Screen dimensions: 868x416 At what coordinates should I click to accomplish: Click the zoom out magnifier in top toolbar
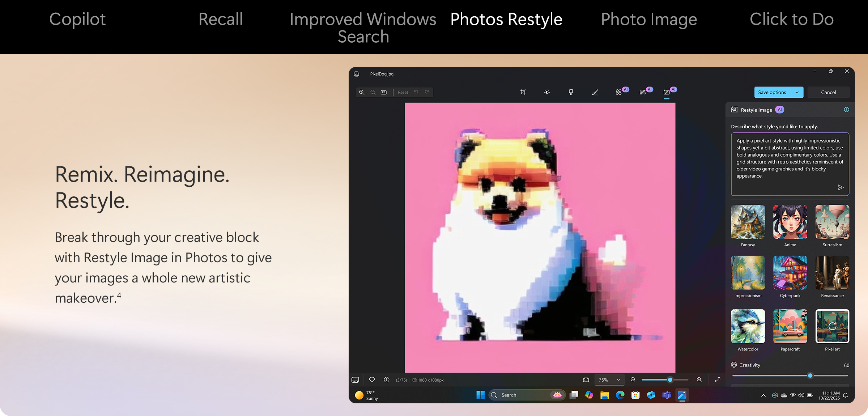point(373,92)
